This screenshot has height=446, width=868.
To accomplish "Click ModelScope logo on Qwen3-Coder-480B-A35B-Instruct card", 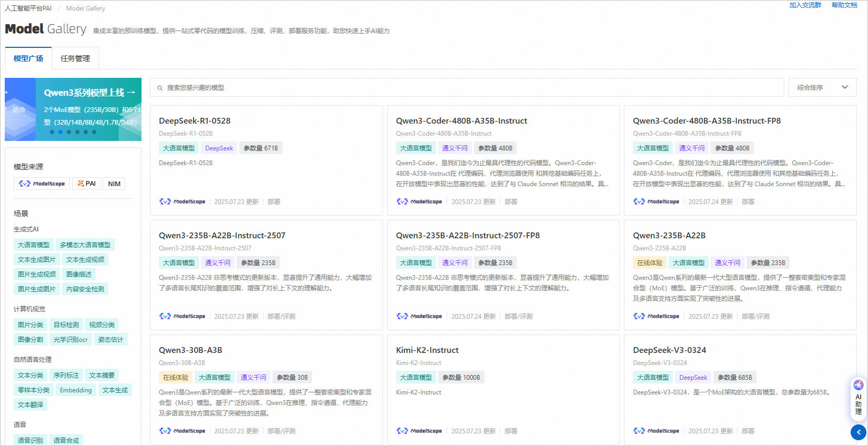I will tap(419, 201).
